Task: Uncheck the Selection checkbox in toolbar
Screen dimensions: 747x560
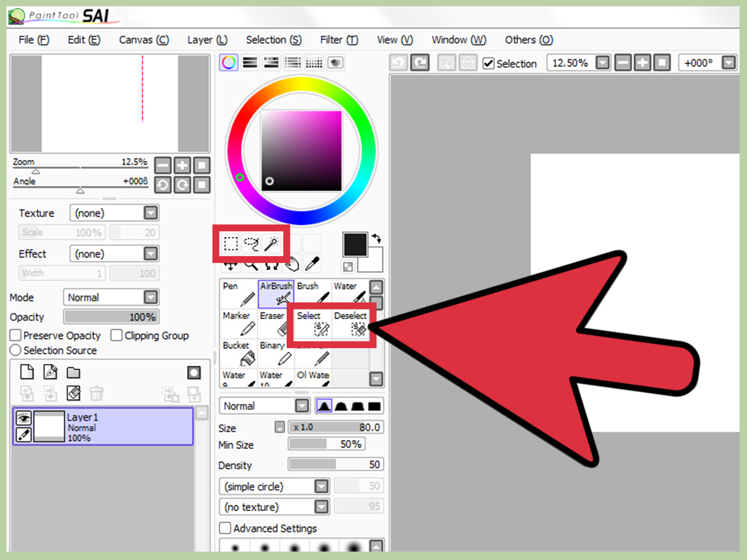Action: point(488,63)
